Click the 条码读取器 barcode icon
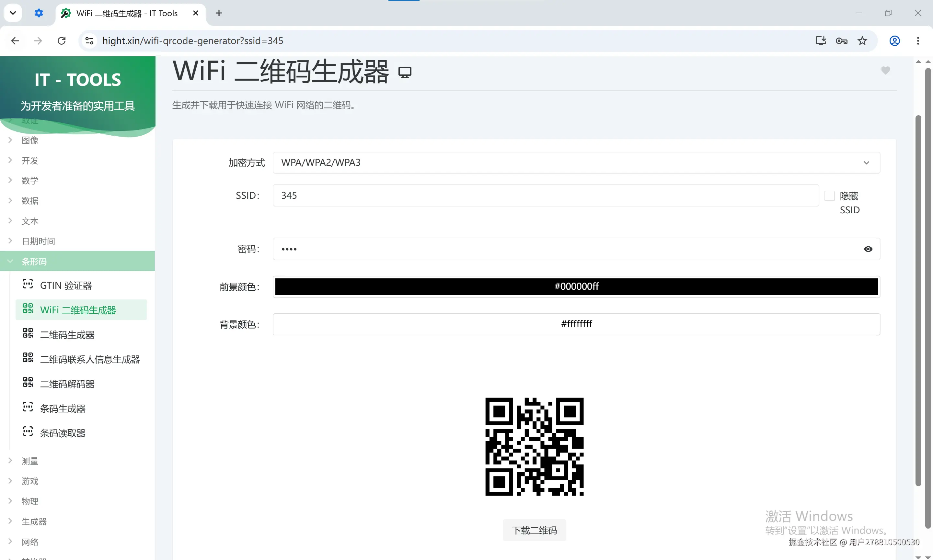The width and height of the screenshot is (933, 560). 28,431
